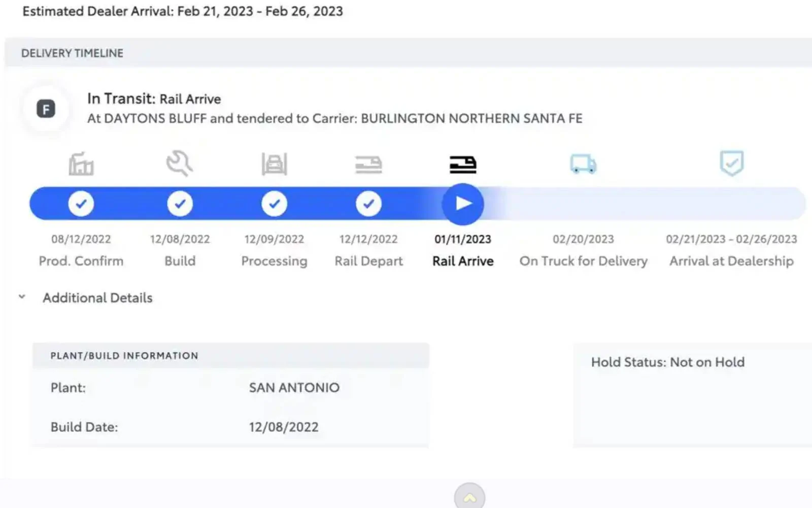
Task: Click the F avatar badge
Action: (46, 108)
